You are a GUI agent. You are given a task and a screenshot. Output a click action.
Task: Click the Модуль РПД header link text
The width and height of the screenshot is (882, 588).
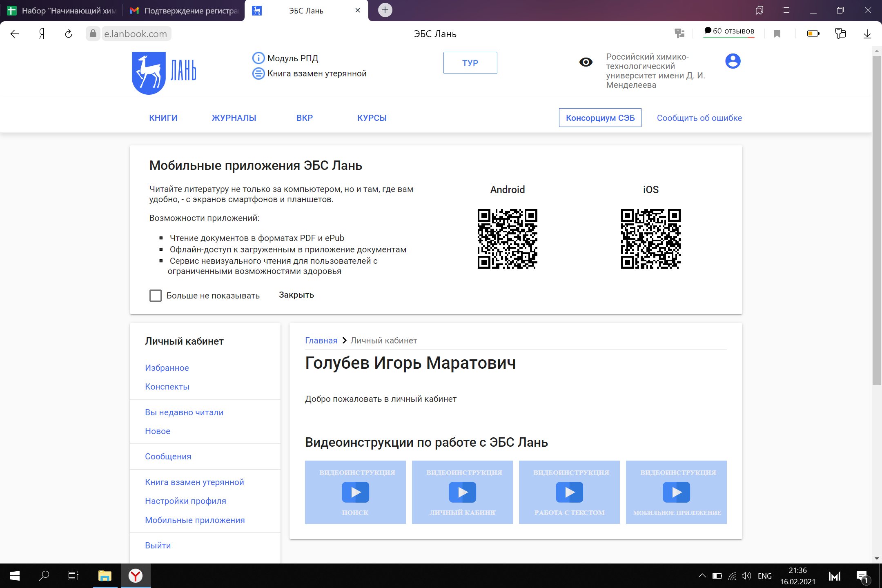pyautogui.click(x=293, y=58)
